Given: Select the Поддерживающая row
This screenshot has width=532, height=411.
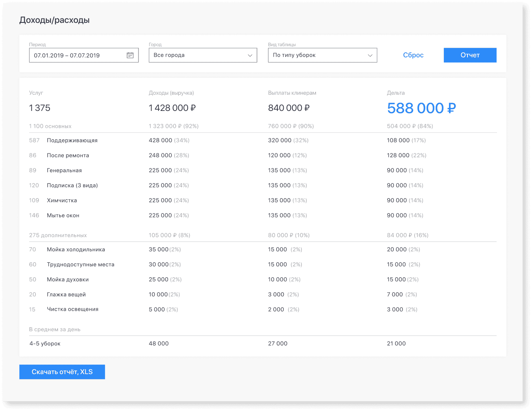Looking at the screenshot, I should click(x=72, y=140).
